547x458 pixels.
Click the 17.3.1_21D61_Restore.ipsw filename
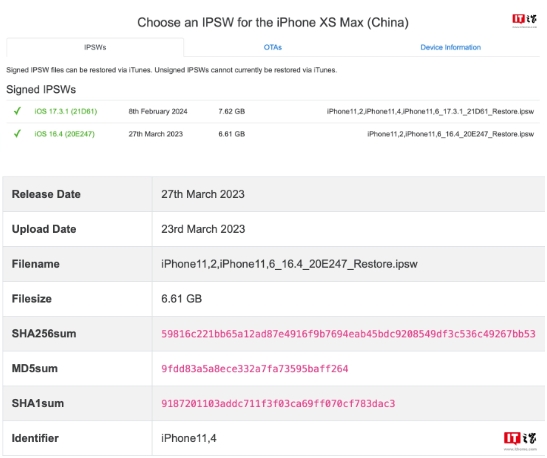430,112
